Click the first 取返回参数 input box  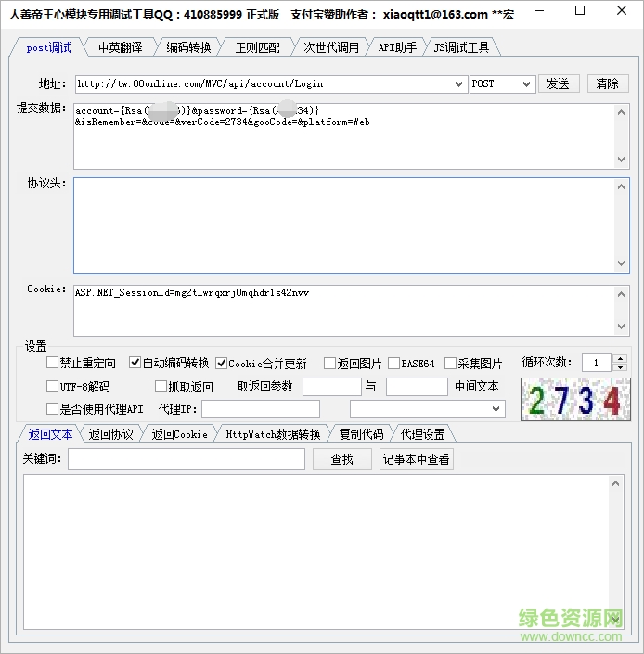pos(332,387)
